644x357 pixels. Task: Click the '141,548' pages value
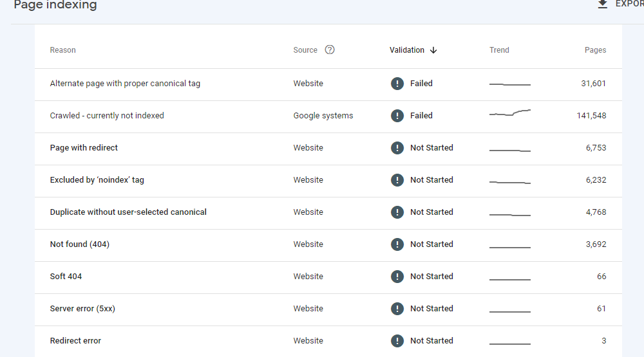pos(591,116)
